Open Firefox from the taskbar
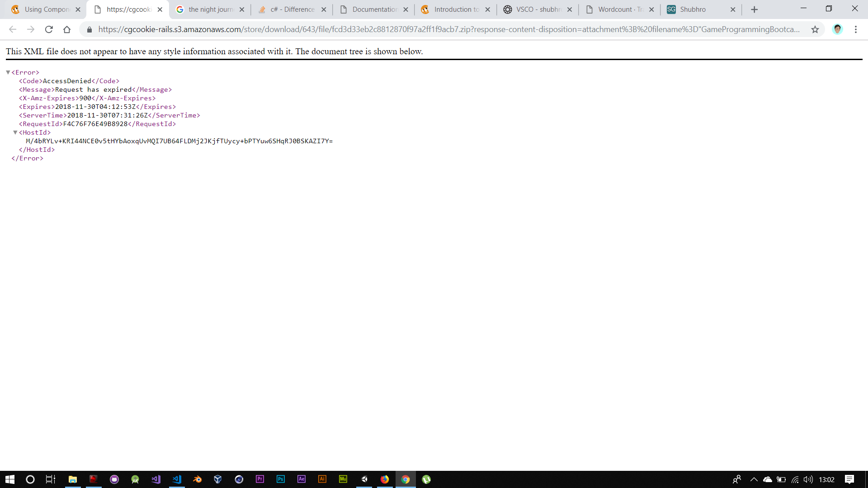Viewport: 868px width, 488px height. [385, 479]
